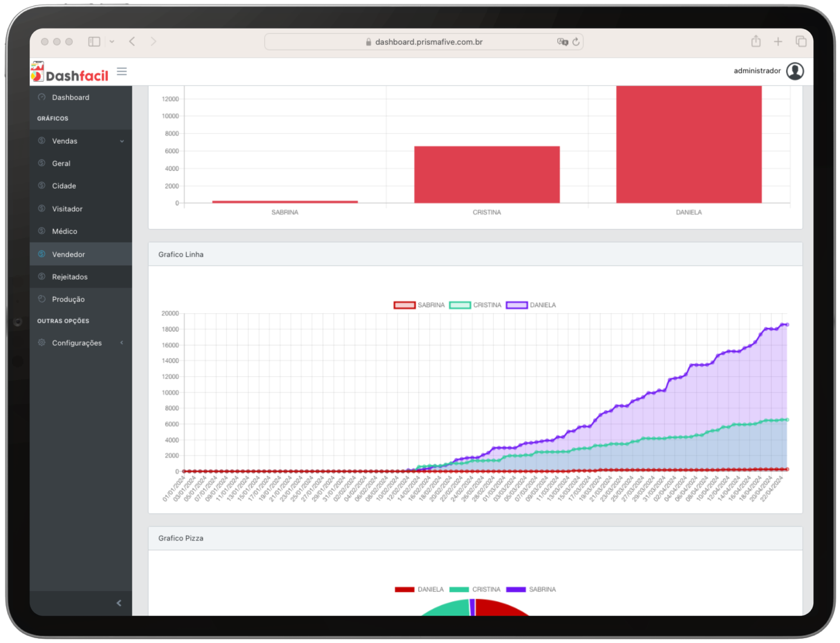Open the administrador user avatar icon

point(795,71)
